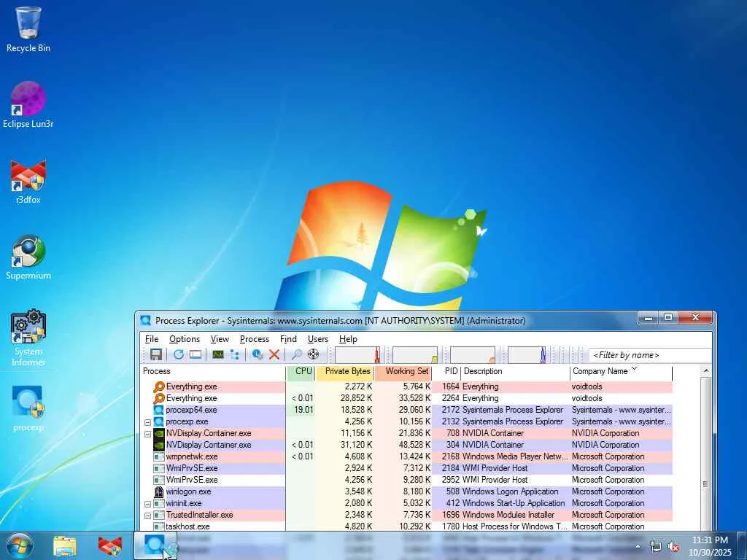Click the r3dfox taskbar icon
Image resolution: width=747 pixels, height=560 pixels.
pyautogui.click(x=110, y=545)
